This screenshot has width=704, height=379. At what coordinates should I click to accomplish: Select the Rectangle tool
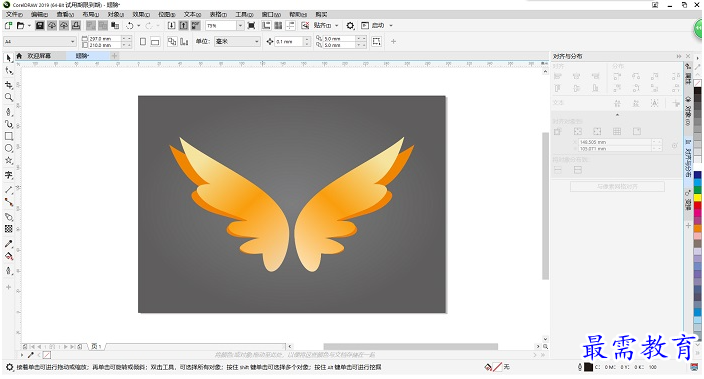pyautogui.click(x=9, y=136)
